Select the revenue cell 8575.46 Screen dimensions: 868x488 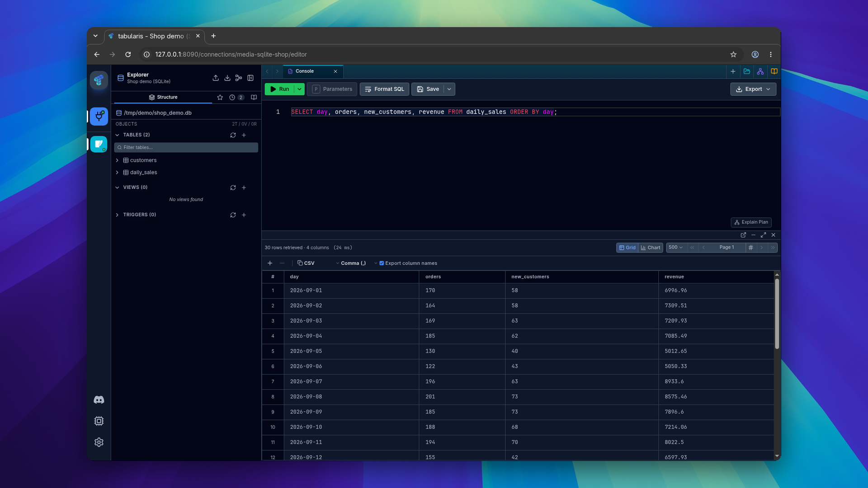tap(716, 397)
